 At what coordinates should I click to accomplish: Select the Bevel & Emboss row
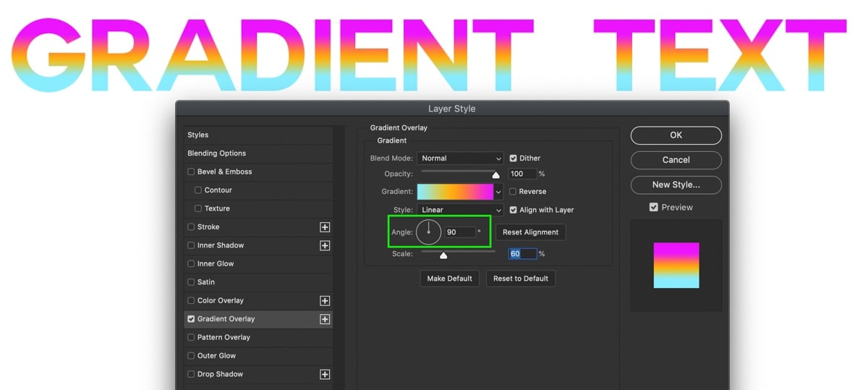(259, 172)
